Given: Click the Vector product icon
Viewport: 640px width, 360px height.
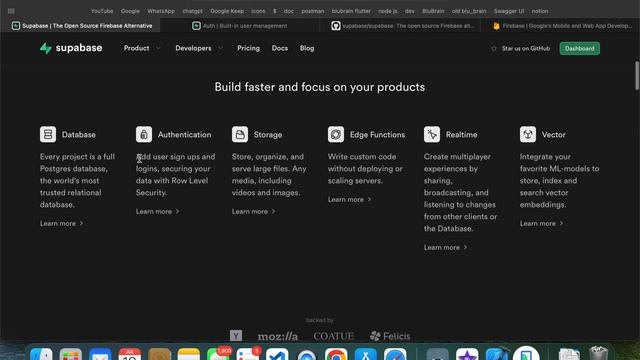Looking at the screenshot, I should pos(527,134).
